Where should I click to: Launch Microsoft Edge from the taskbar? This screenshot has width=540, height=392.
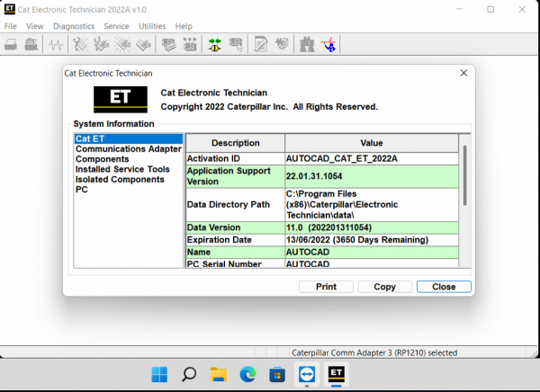tap(248, 374)
